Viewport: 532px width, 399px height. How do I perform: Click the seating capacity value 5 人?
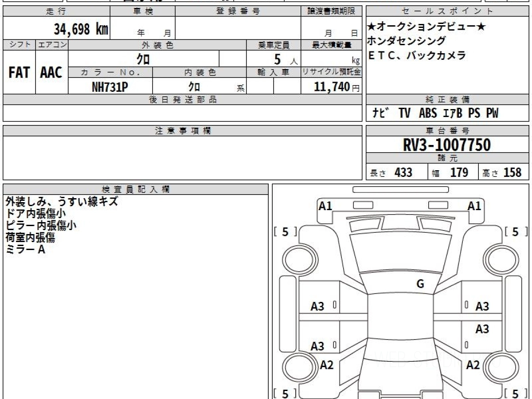[x=286, y=59]
